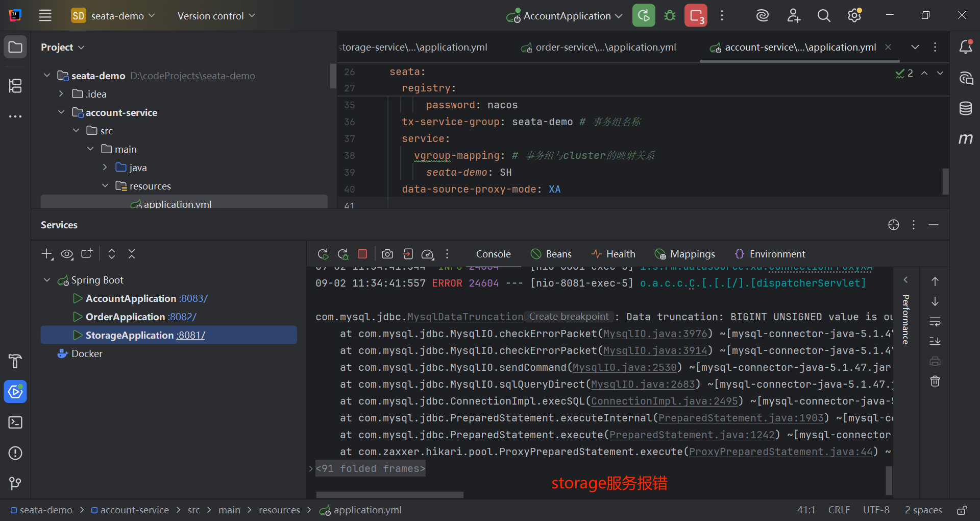Run AccountApplication with the green rerun button

tap(644, 15)
